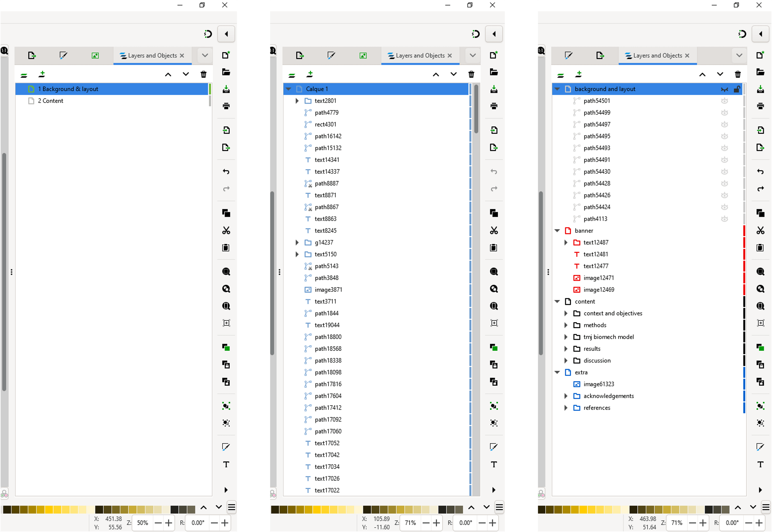Select the references group in extra layer
772x532 pixels.
pos(597,408)
